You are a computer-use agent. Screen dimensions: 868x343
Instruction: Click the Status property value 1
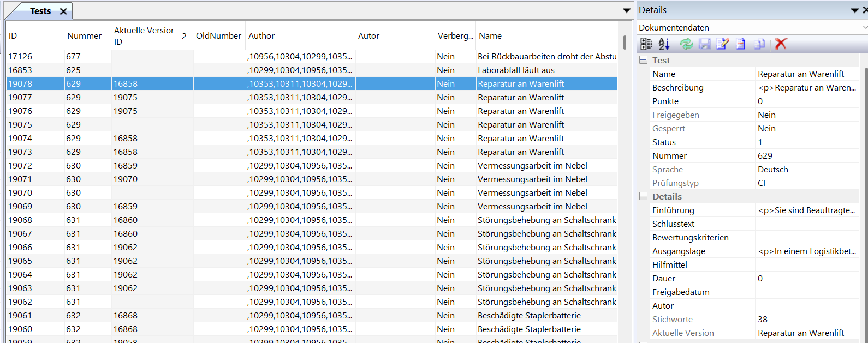807,142
